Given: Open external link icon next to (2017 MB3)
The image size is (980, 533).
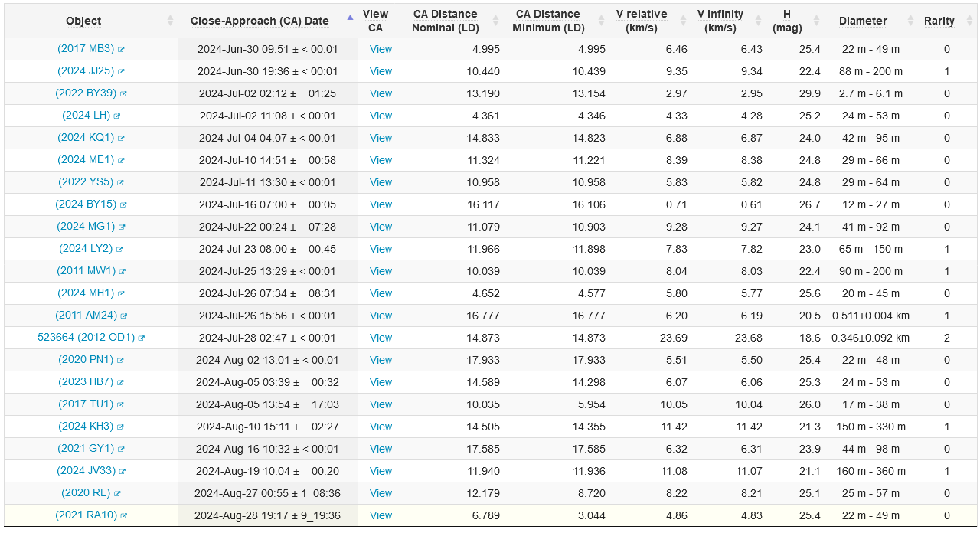Looking at the screenshot, I should pos(121,49).
